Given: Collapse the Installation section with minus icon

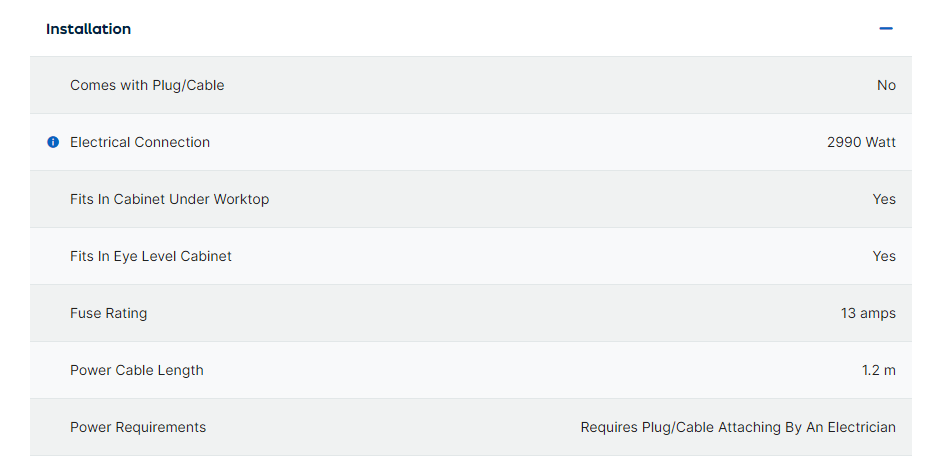Looking at the screenshot, I should 885,29.
